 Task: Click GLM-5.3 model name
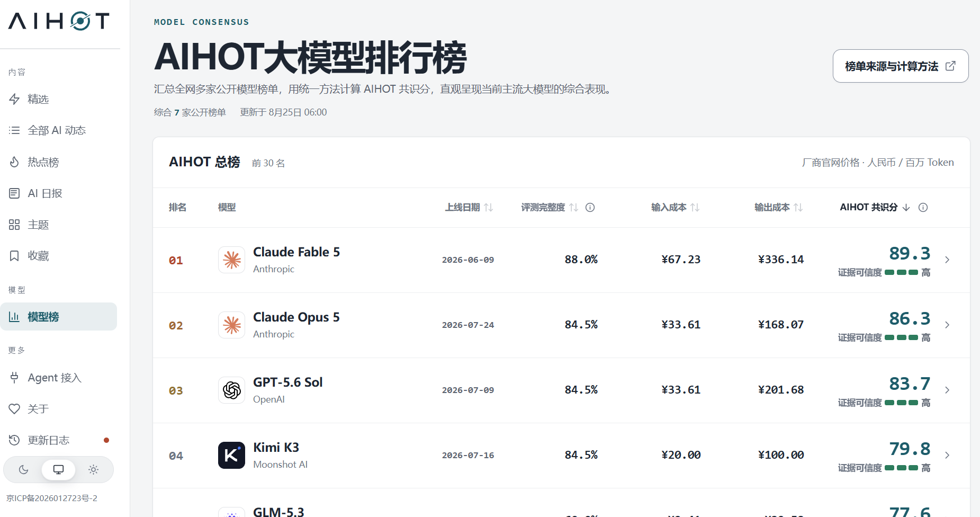click(278, 511)
